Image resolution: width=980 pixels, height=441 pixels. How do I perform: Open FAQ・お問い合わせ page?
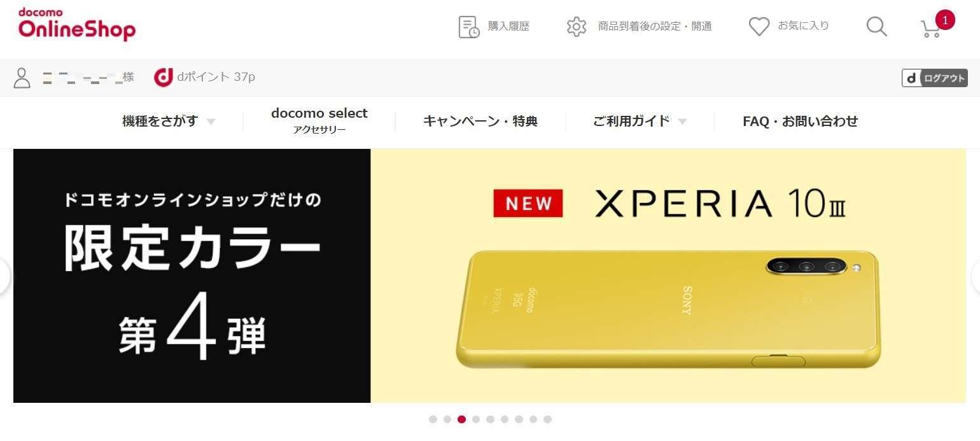coord(800,121)
